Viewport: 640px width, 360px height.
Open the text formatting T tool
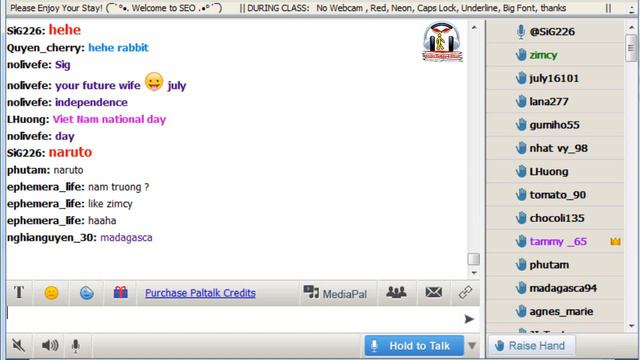pos(19,293)
